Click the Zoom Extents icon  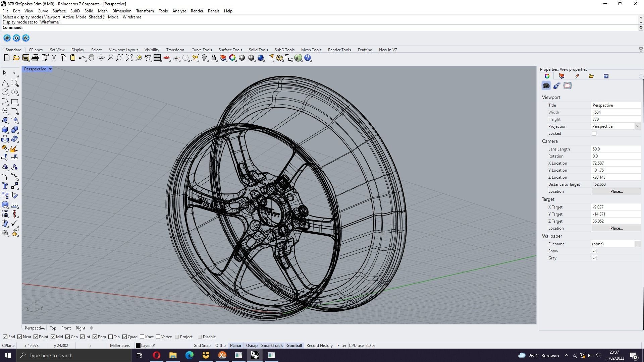click(129, 58)
